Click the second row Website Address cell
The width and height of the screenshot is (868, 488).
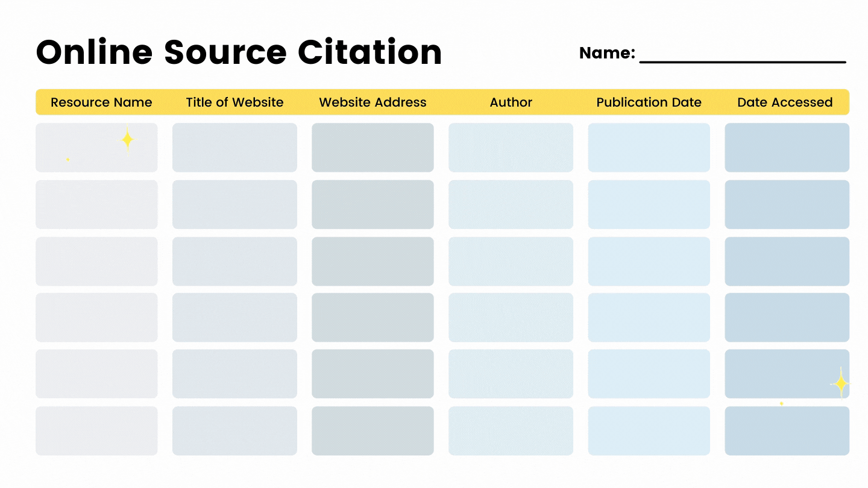point(373,204)
